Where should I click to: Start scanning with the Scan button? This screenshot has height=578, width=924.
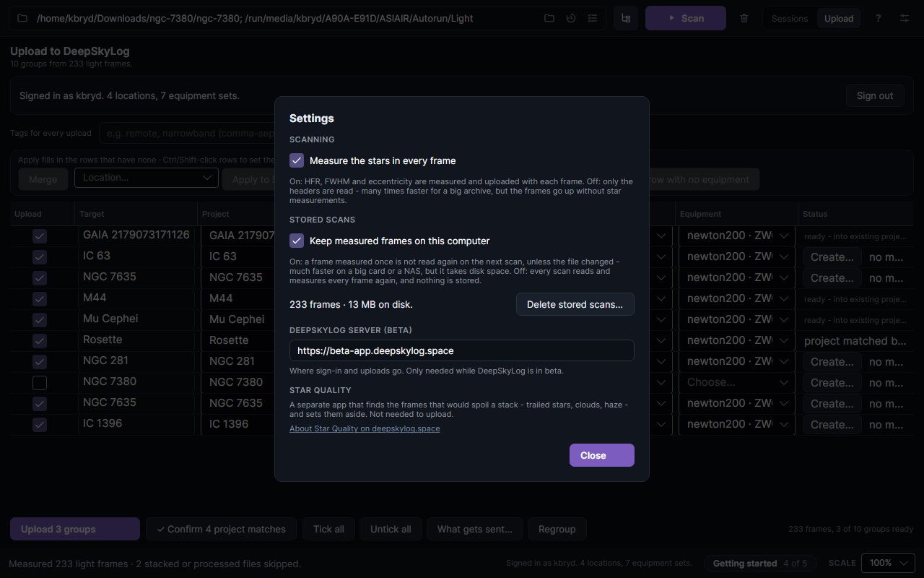click(686, 18)
